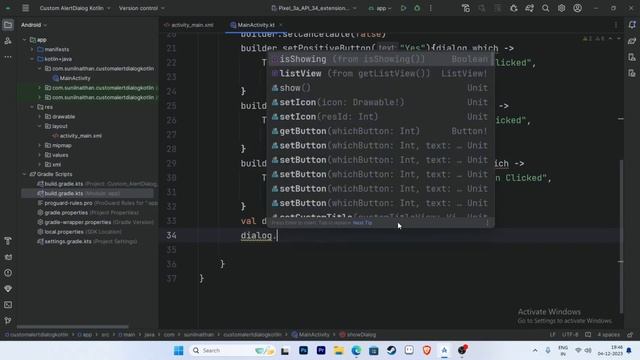Choose listView from the completion list
The width and height of the screenshot is (640, 360).
pyautogui.click(x=380, y=73)
